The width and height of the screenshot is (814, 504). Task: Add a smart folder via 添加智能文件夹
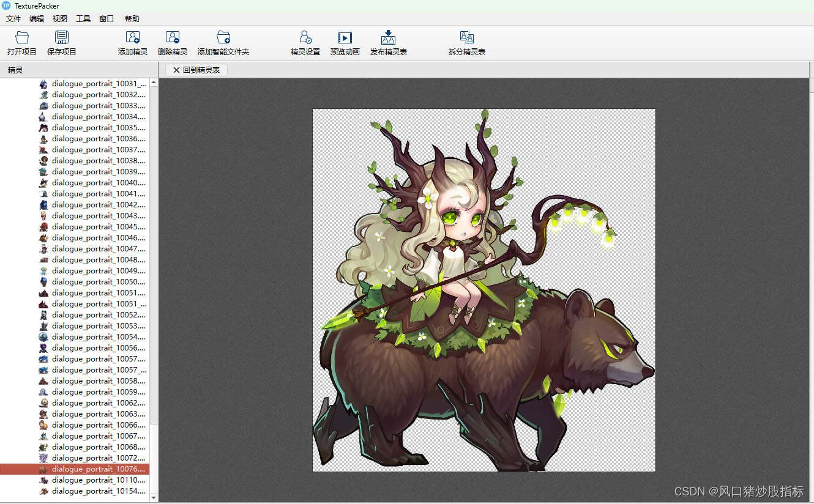[223, 43]
